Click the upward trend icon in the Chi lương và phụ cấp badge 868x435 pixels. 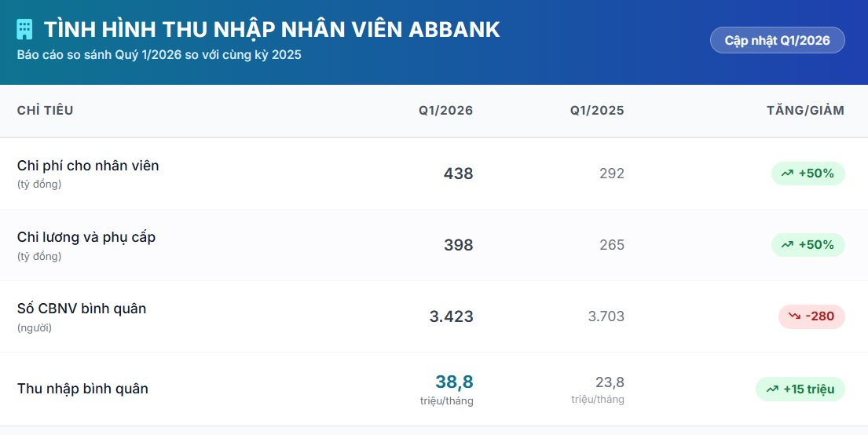(787, 245)
